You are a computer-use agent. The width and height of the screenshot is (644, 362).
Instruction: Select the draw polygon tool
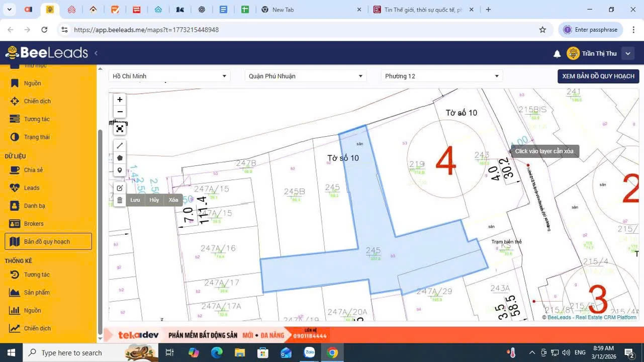[x=120, y=158]
